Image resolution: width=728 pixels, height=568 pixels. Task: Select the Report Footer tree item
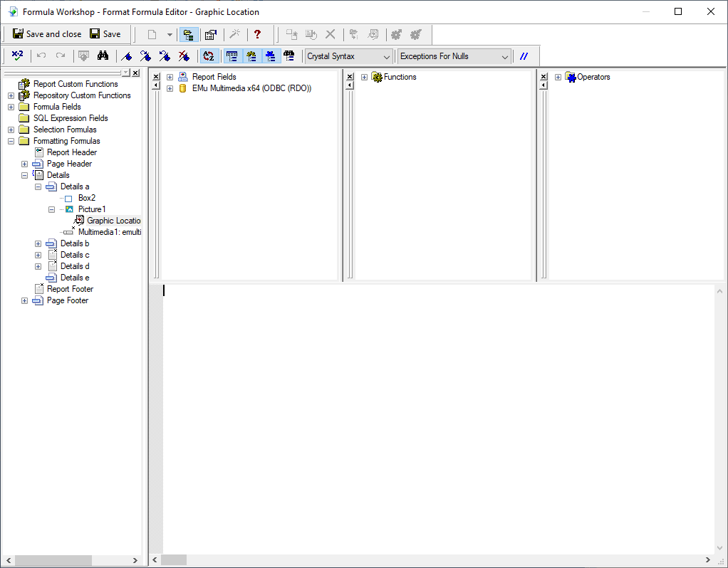point(70,289)
